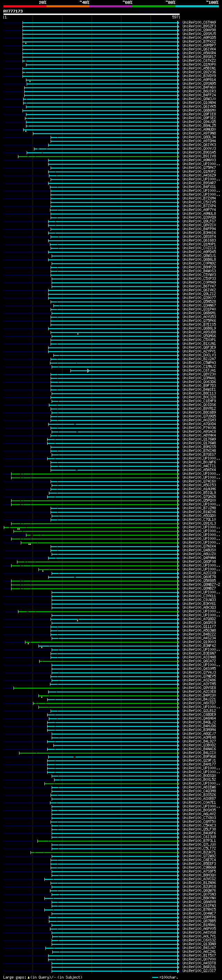
Task: Open hit UniRef100_C6TMA9
Action: tap(199, 23)
